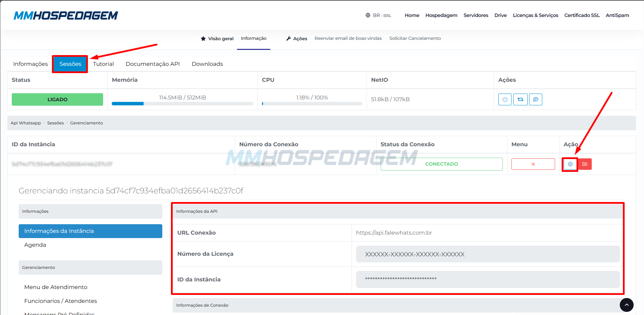Click the Visão geral star label

(217, 38)
